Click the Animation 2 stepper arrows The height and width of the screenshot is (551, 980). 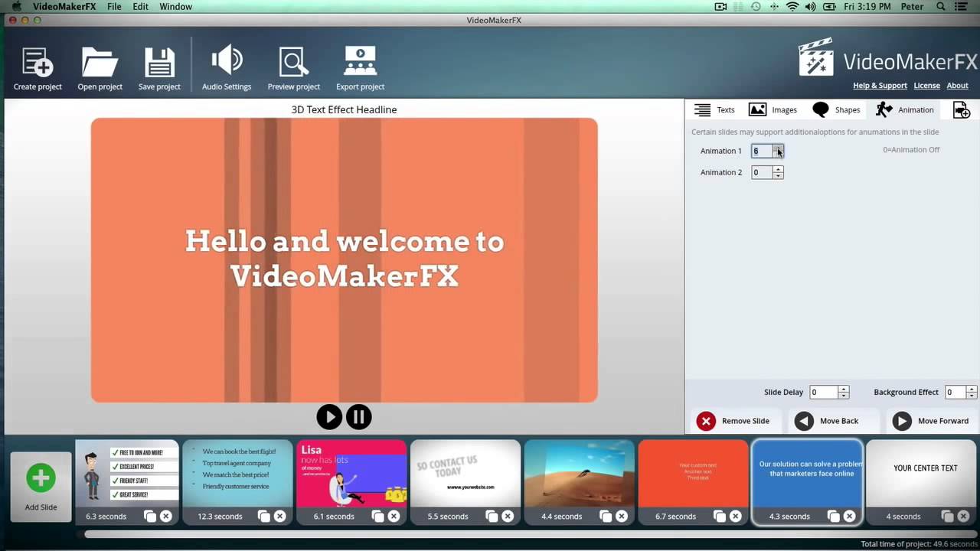click(x=778, y=172)
